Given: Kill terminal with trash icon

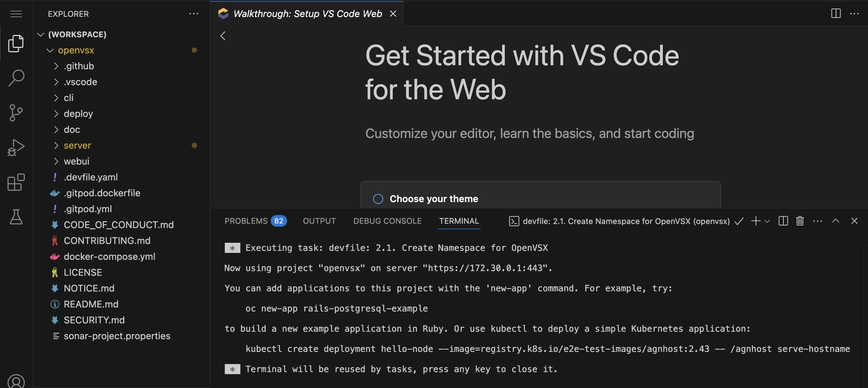Looking at the screenshot, I should pyautogui.click(x=800, y=221).
